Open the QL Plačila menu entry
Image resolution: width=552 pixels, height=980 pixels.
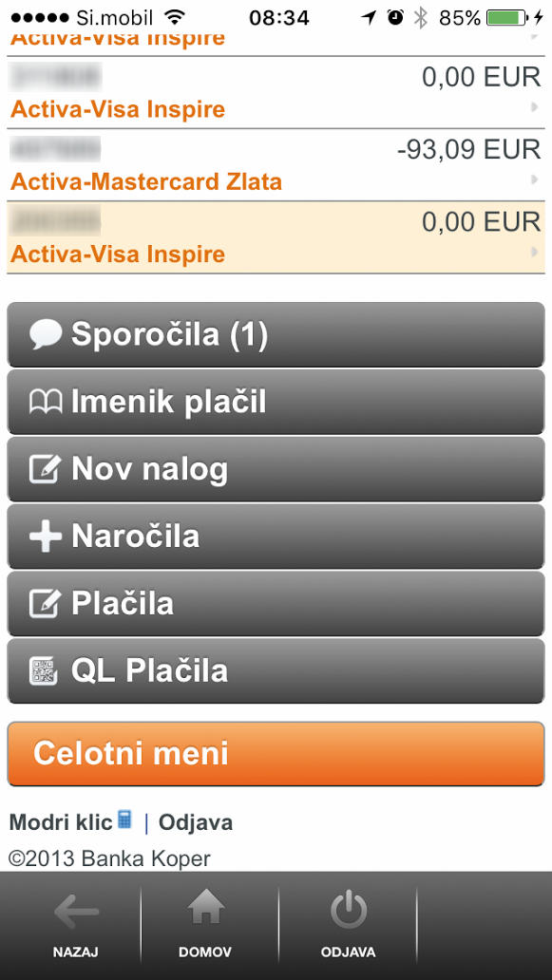276,671
